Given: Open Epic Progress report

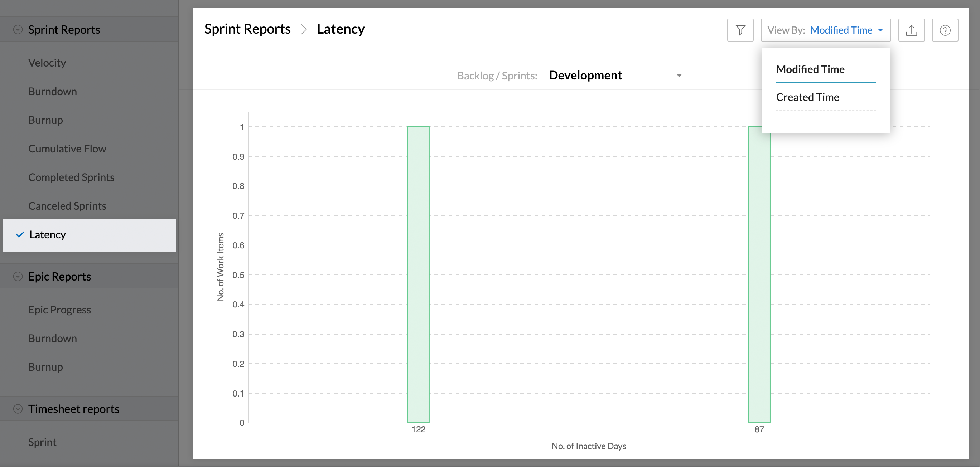Looking at the screenshot, I should pyautogui.click(x=59, y=310).
